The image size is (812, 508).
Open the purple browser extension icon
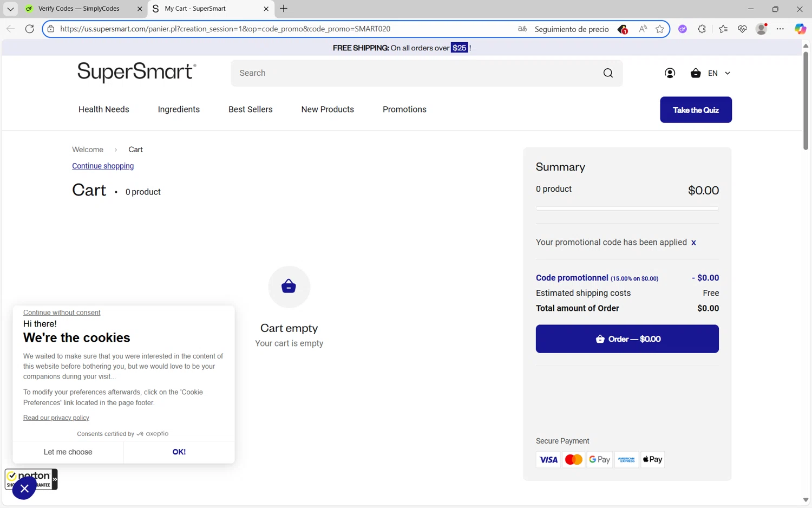click(x=683, y=29)
